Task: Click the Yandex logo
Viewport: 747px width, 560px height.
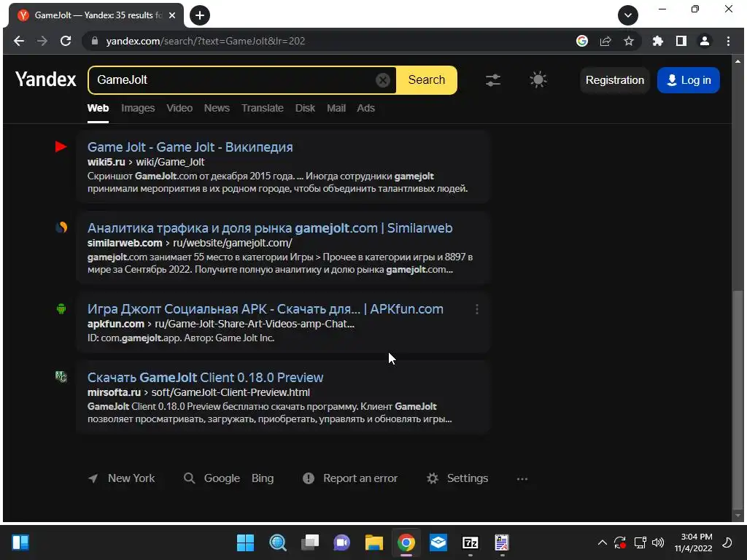Action: (46, 79)
